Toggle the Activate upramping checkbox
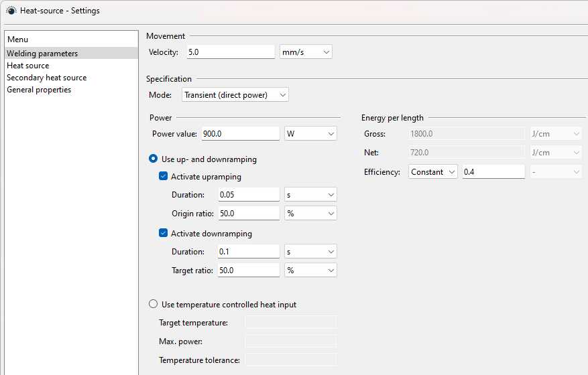588x375 pixels. coord(163,176)
